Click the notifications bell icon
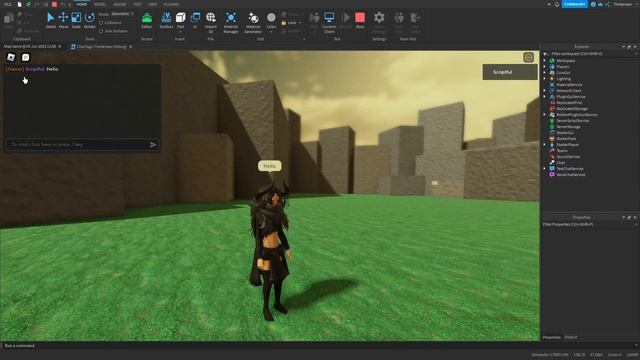Screen dimensions: 640x360 557,4
